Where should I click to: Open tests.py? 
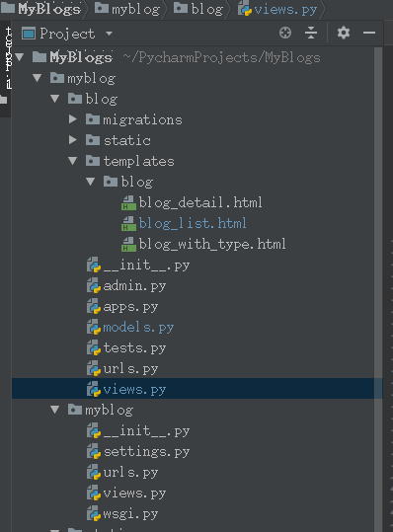134,348
